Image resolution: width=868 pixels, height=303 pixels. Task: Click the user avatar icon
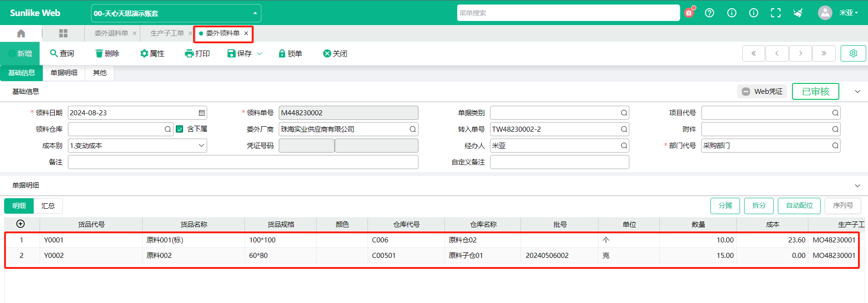point(825,13)
